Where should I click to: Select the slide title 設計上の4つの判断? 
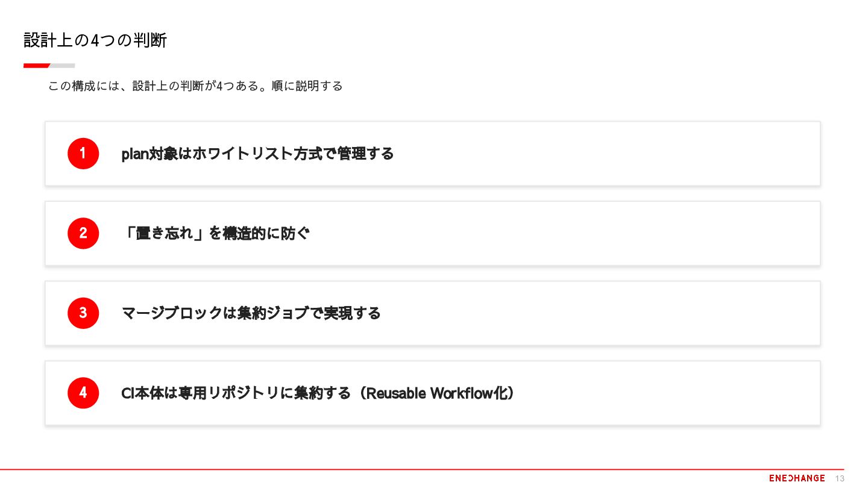95,40
